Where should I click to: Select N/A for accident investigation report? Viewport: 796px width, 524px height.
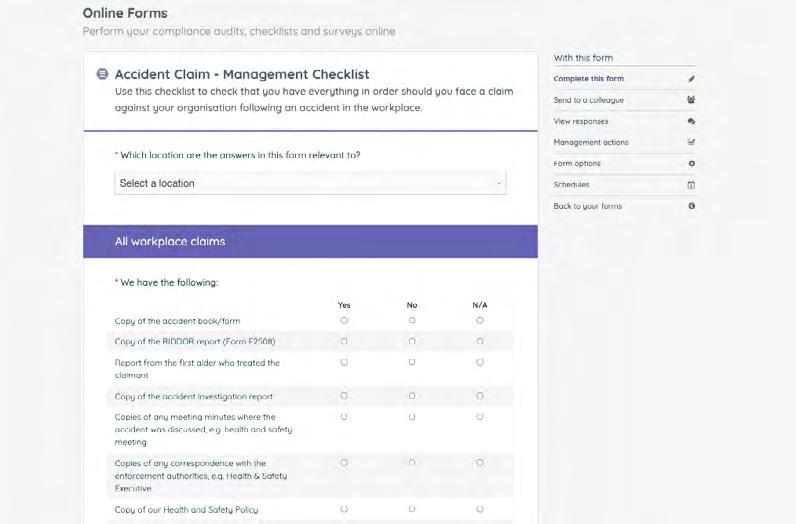tap(480, 396)
